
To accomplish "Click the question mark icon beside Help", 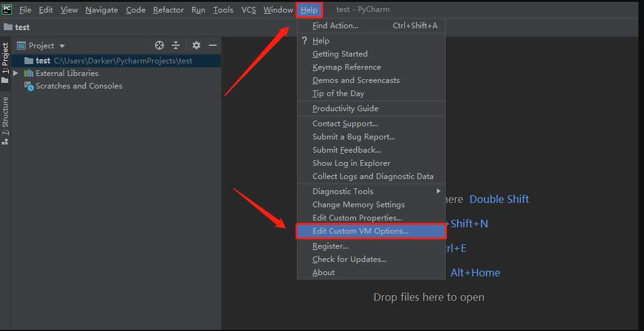I will [304, 40].
